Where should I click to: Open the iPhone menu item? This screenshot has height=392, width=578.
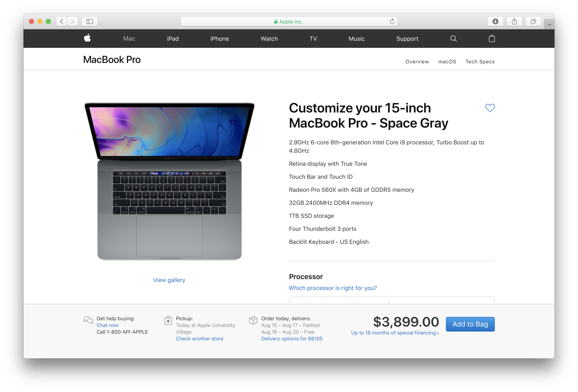coord(219,39)
